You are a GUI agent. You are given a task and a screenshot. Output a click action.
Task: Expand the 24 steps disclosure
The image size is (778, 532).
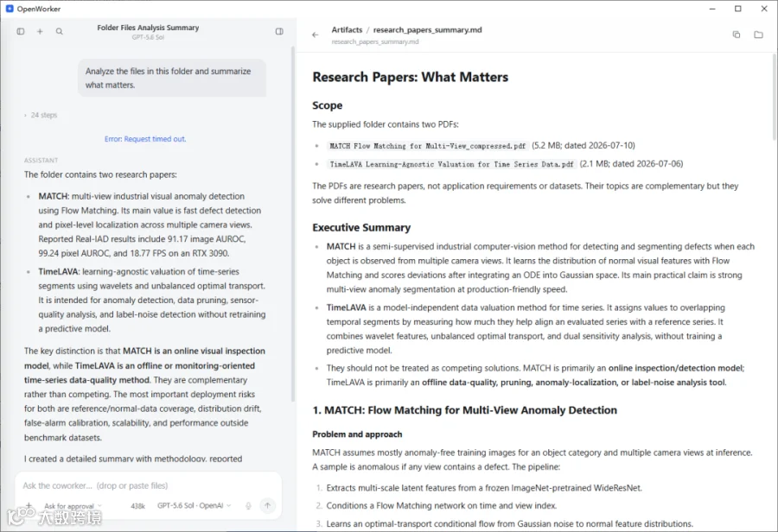click(x=41, y=115)
